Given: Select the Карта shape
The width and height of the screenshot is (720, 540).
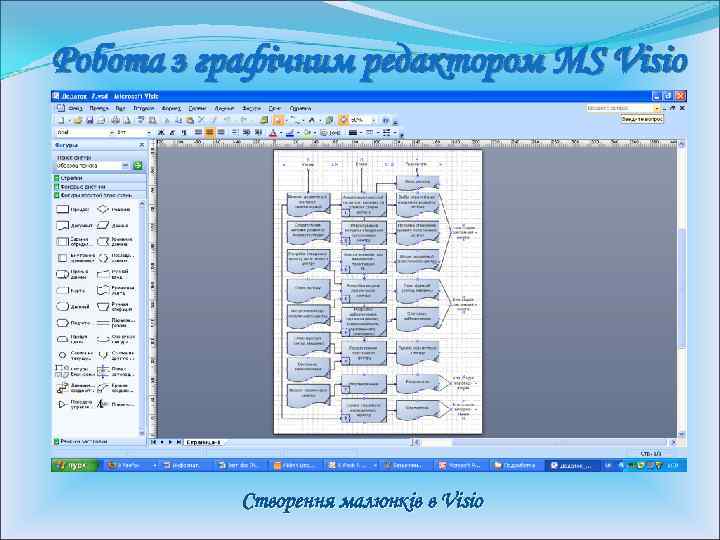Looking at the screenshot, I should point(71,290).
